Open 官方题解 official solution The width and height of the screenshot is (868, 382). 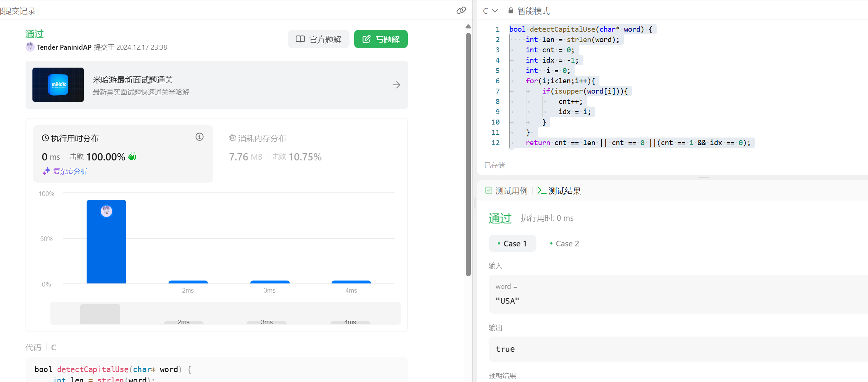(318, 39)
